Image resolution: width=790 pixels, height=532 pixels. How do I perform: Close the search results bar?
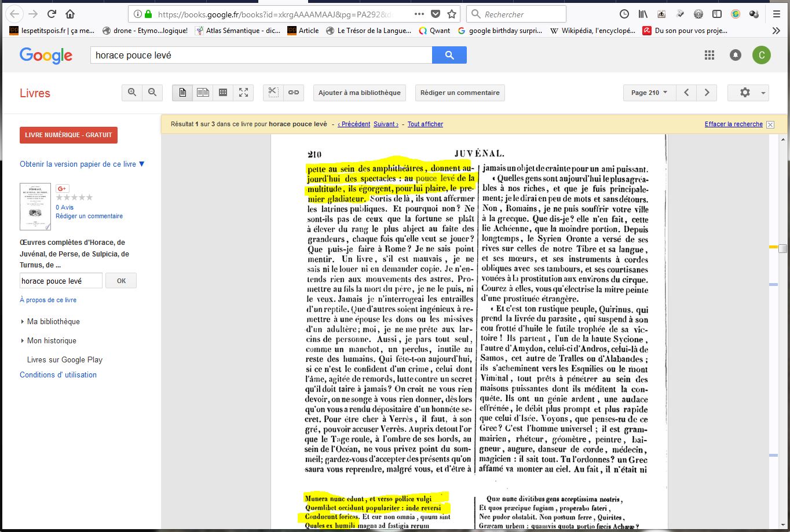[x=770, y=124]
